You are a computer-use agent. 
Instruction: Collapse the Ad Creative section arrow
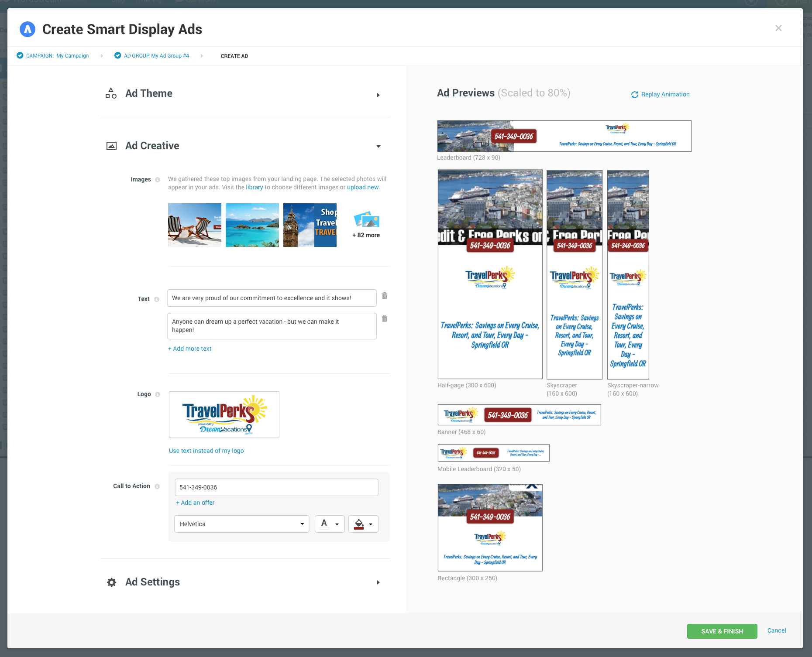click(378, 147)
